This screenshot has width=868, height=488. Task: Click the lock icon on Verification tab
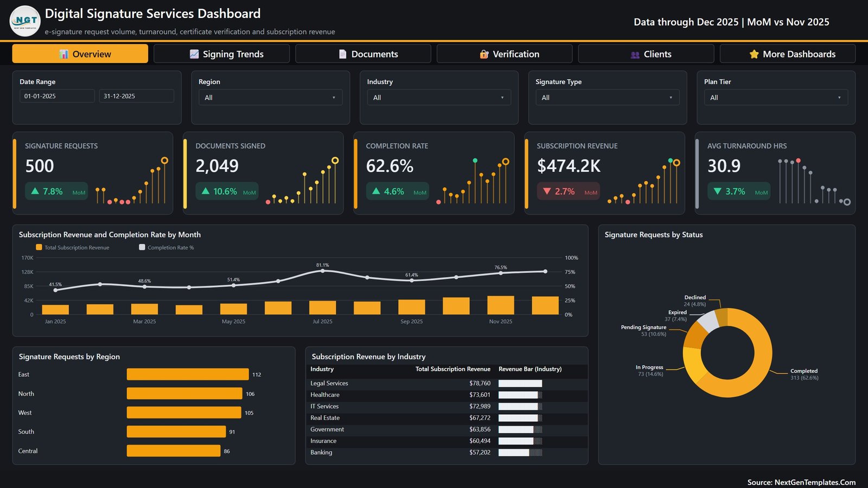(484, 54)
